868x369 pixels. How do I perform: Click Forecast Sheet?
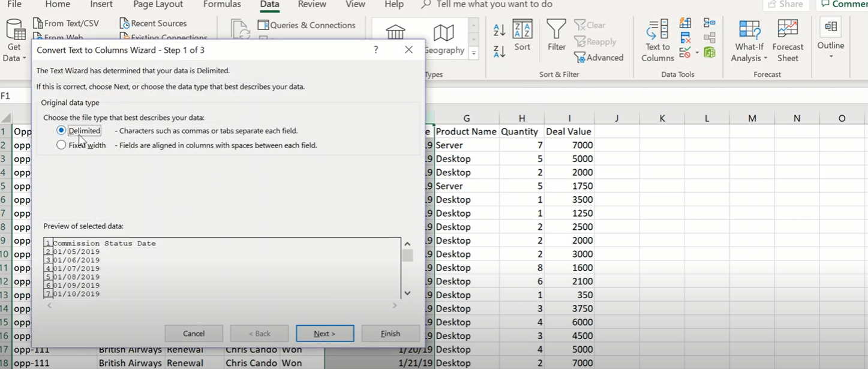[x=788, y=41]
